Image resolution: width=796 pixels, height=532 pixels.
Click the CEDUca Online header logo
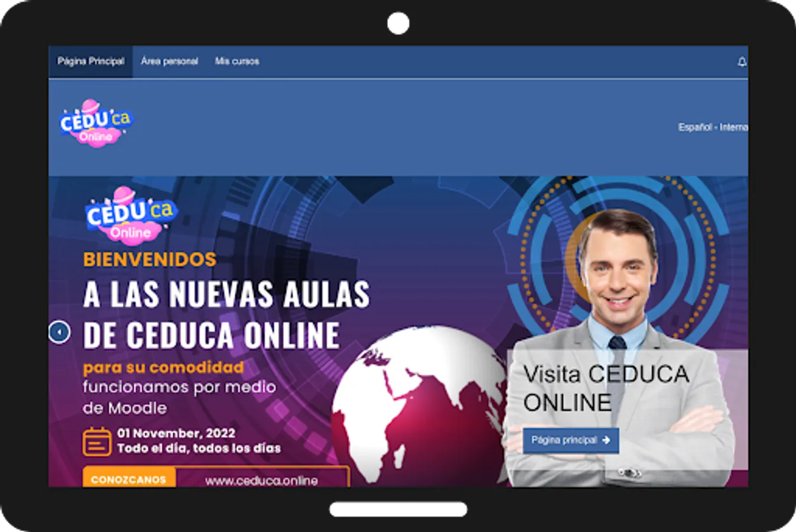96,123
